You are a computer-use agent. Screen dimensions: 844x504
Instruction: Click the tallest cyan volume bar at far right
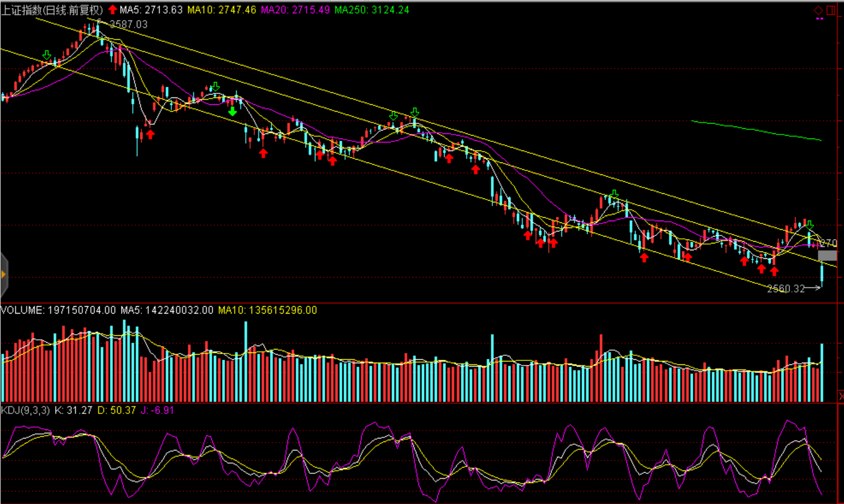click(822, 372)
